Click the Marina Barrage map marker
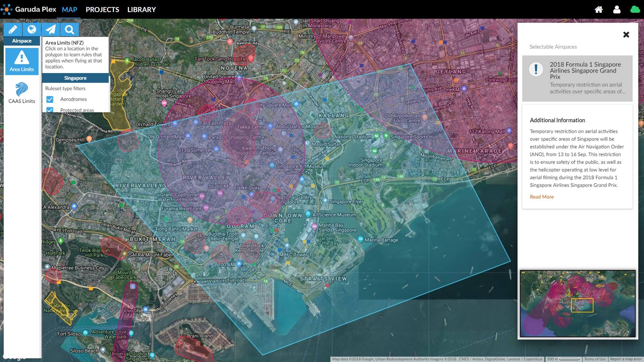Screen dimensions: 644x362 pos(361,239)
